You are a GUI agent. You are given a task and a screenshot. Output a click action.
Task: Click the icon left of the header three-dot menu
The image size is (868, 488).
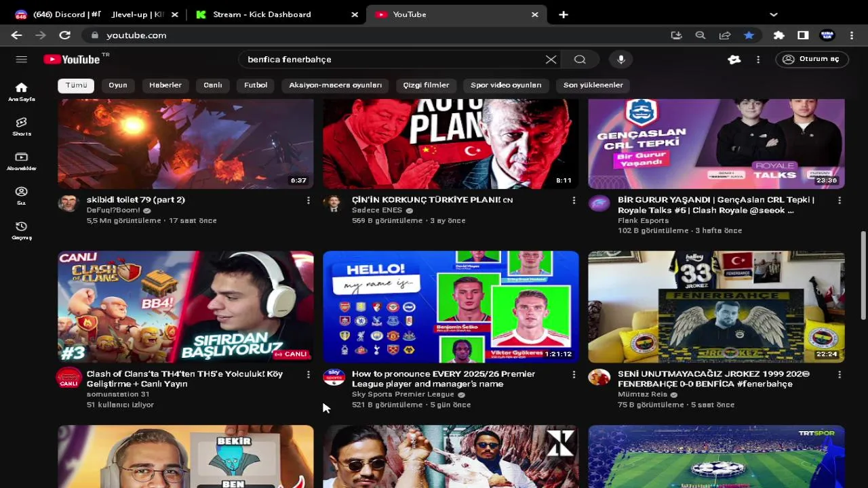coord(734,60)
